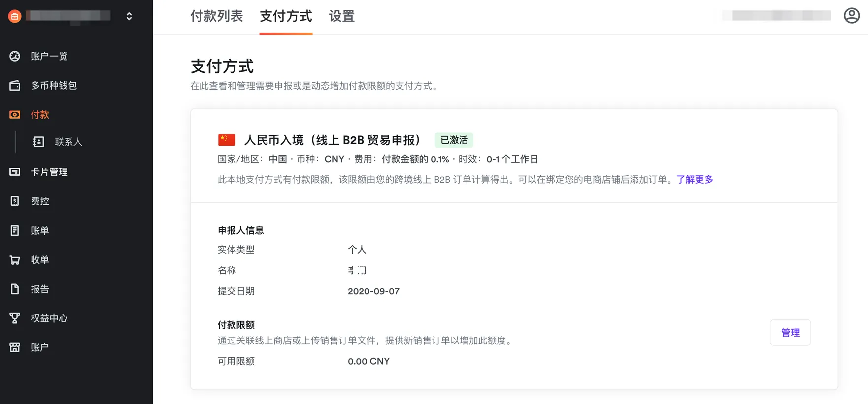Click the Expense Control (费控) icon
The image size is (868, 404).
pyautogui.click(x=15, y=201)
